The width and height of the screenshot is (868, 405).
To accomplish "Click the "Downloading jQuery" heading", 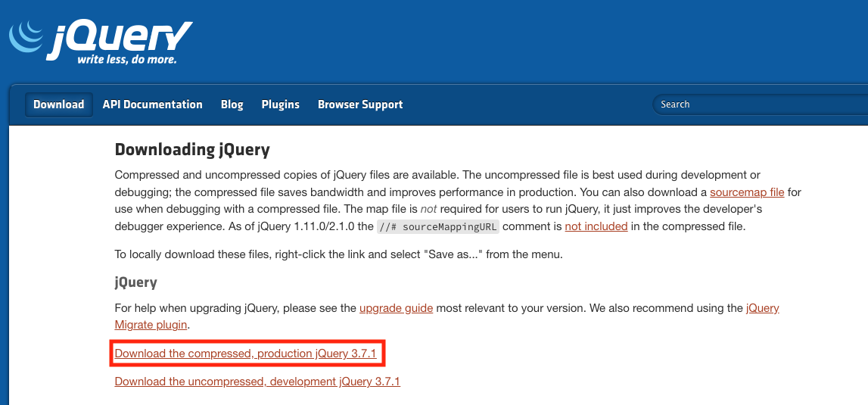I will 192,150.
